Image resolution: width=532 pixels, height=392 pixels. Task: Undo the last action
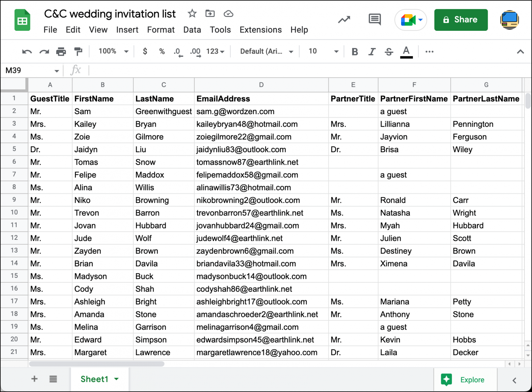(26, 51)
